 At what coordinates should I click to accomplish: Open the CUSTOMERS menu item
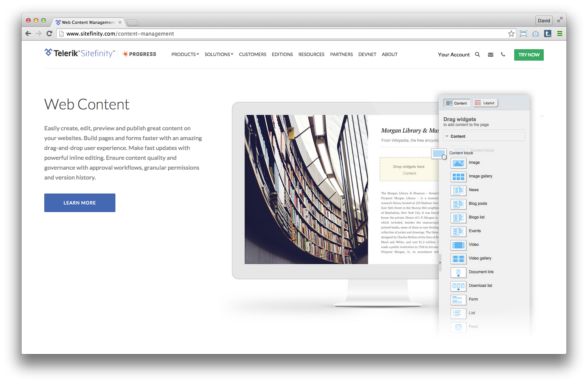[x=252, y=55]
